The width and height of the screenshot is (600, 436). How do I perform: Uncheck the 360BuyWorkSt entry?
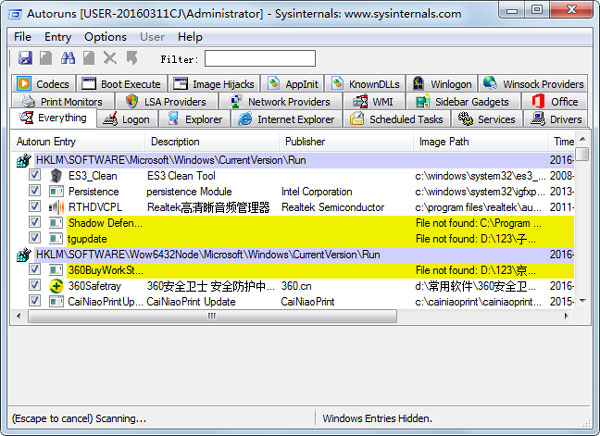pos(35,269)
